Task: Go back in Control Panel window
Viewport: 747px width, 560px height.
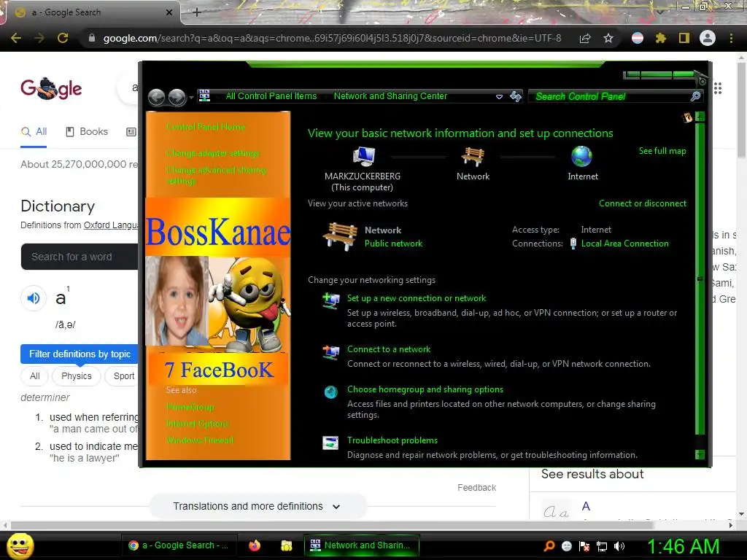Action: (156, 97)
